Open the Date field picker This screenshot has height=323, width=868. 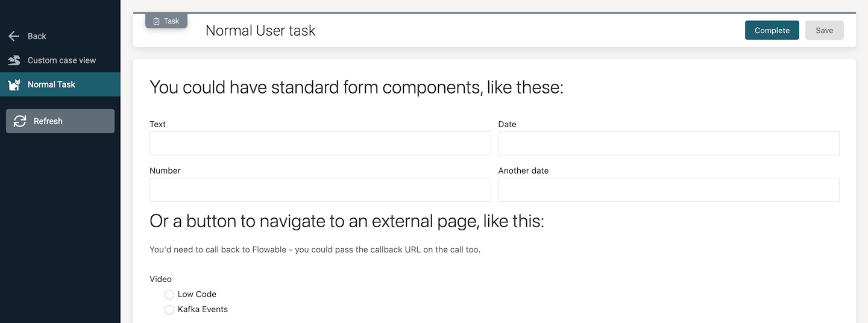668,143
